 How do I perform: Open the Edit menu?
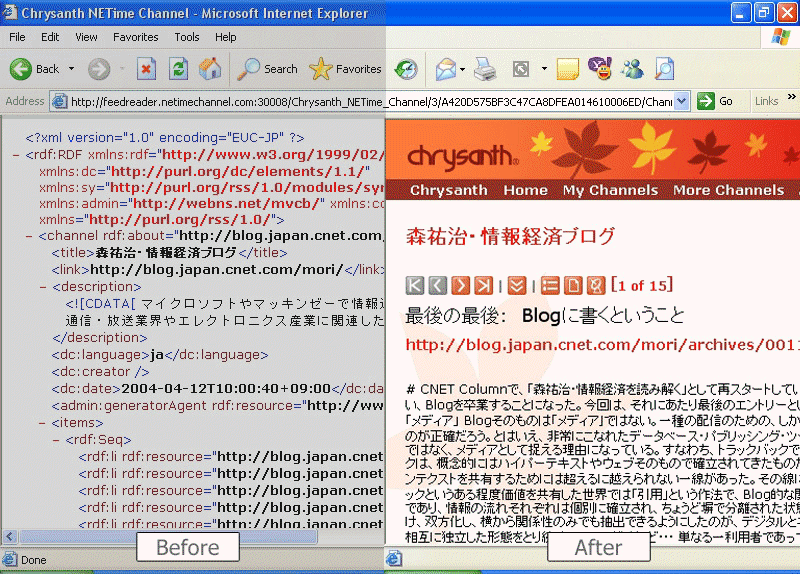pyautogui.click(x=50, y=37)
